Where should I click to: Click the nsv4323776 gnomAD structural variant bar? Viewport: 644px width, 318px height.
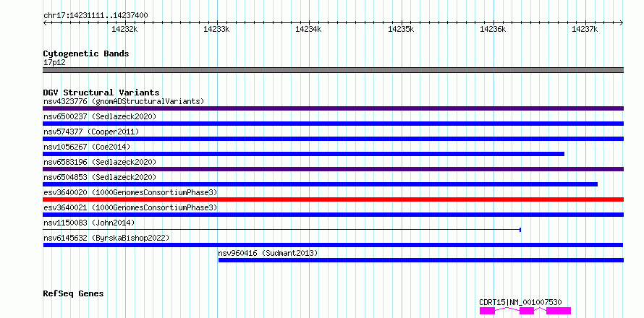pyautogui.click(x=333, y=108)
